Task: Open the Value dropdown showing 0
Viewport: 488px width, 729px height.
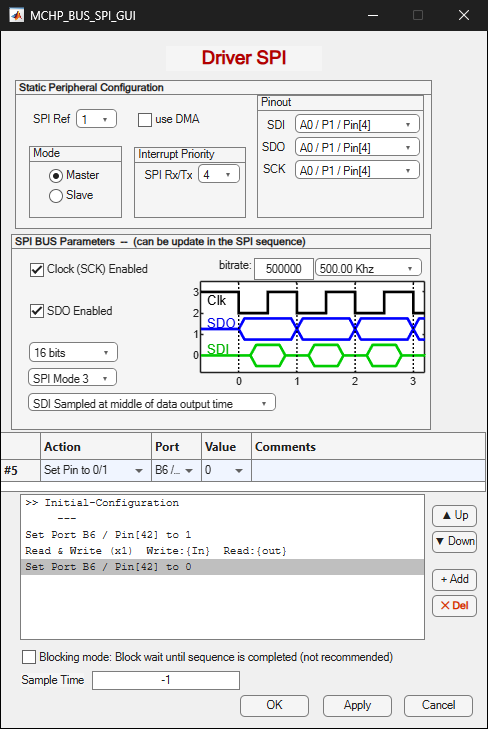Action: pos(226,471)
